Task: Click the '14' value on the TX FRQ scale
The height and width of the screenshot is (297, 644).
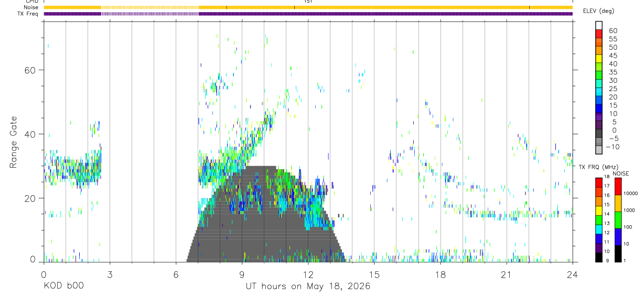Action: pos(607,214)
